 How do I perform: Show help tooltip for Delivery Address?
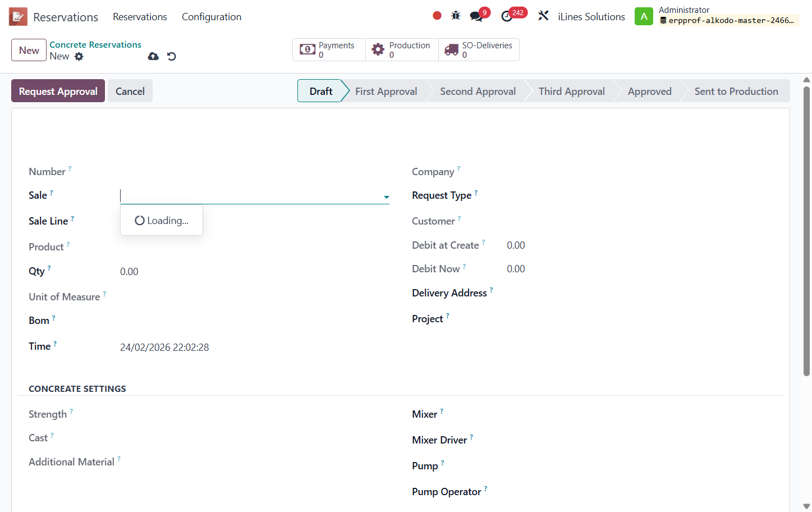(x=491, y=290)
